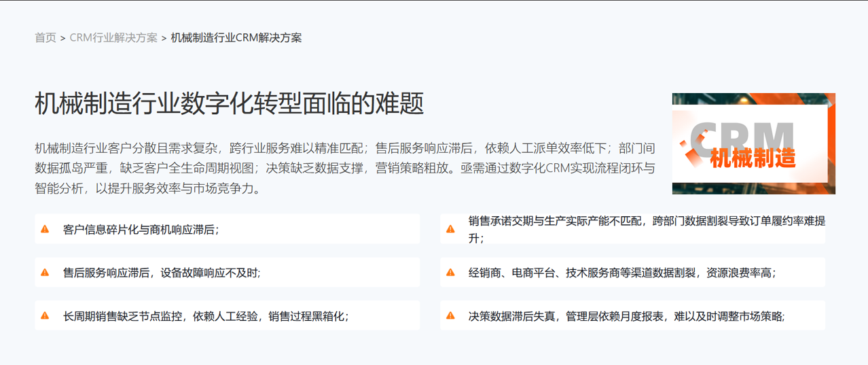
Task: Select the 销售承诺交期与生产实际产能不匹配 text
Action: point(646,229)
